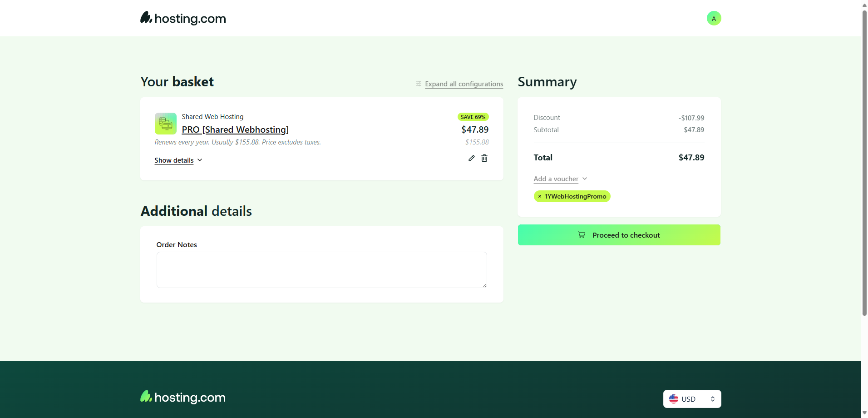This screenshot has width=868, height=418.
Task: Click the scrollbar down arrow
Action: (x=864, y=413)
